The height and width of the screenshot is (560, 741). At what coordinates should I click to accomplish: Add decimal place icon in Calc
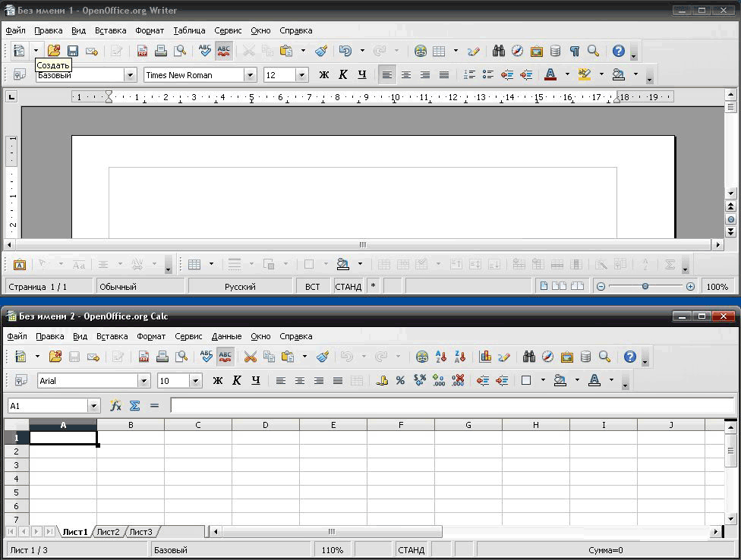(x=439, y=381)
